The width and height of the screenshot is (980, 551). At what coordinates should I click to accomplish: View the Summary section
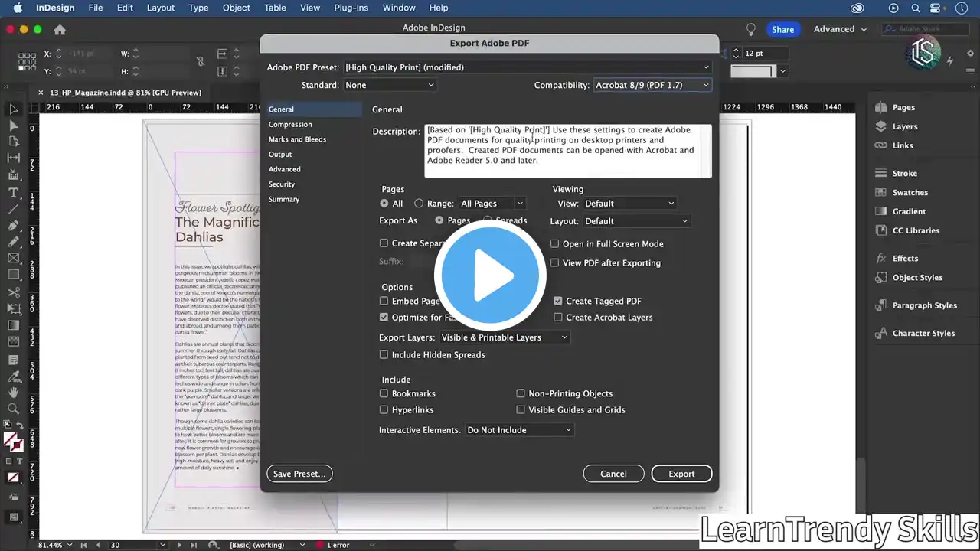click(284, 200)
